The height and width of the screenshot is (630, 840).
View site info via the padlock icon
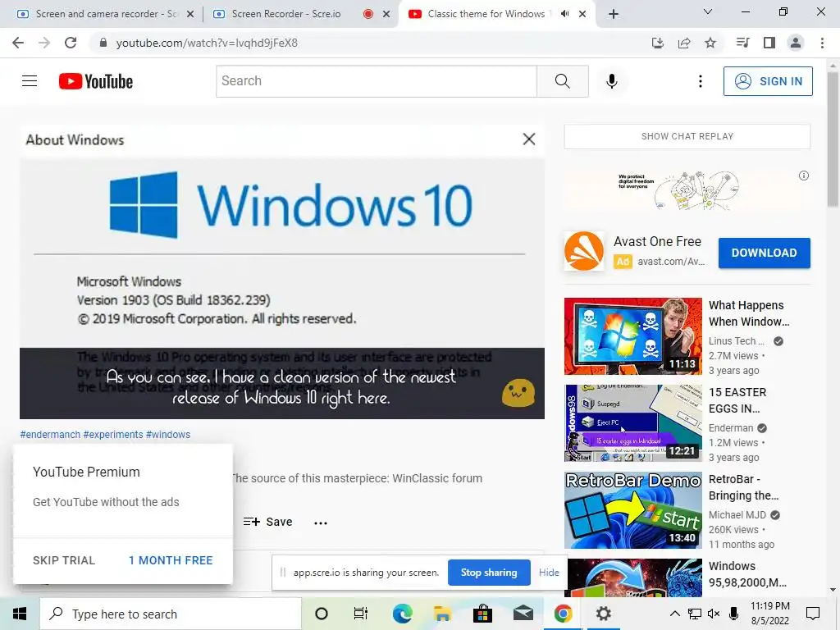(103, 43)
